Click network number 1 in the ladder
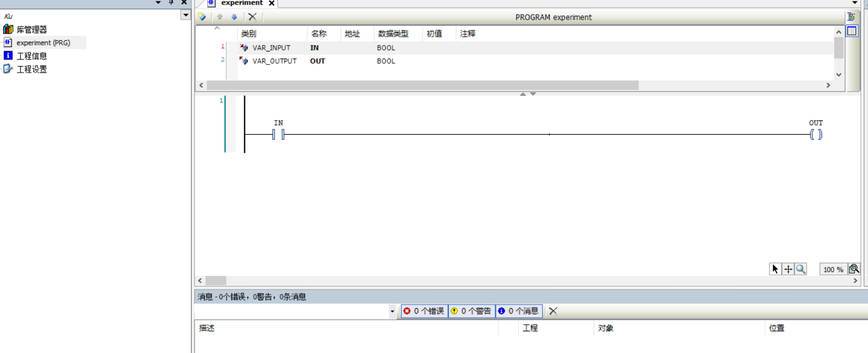Screen dimensions: 868x353 coord(221,100)
